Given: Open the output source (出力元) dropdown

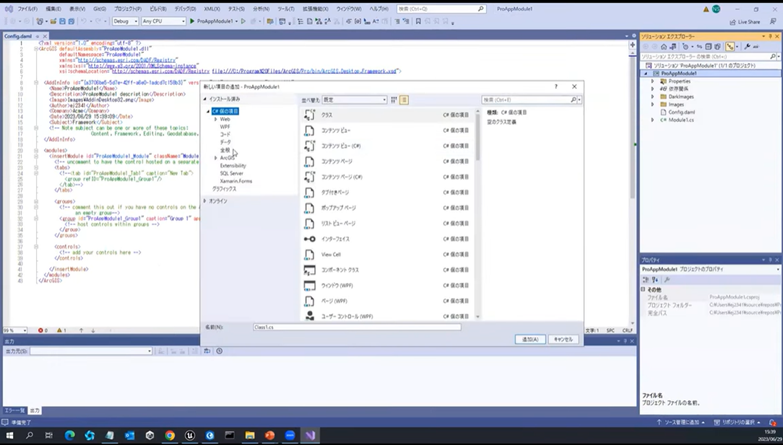Looking at the screenshot, I should [91, 351].
